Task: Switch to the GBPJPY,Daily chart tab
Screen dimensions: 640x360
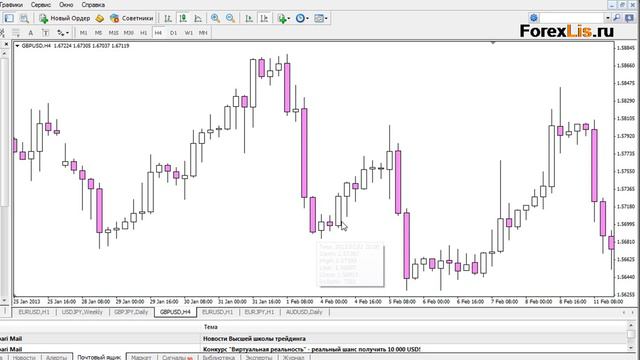Action: 131,312
